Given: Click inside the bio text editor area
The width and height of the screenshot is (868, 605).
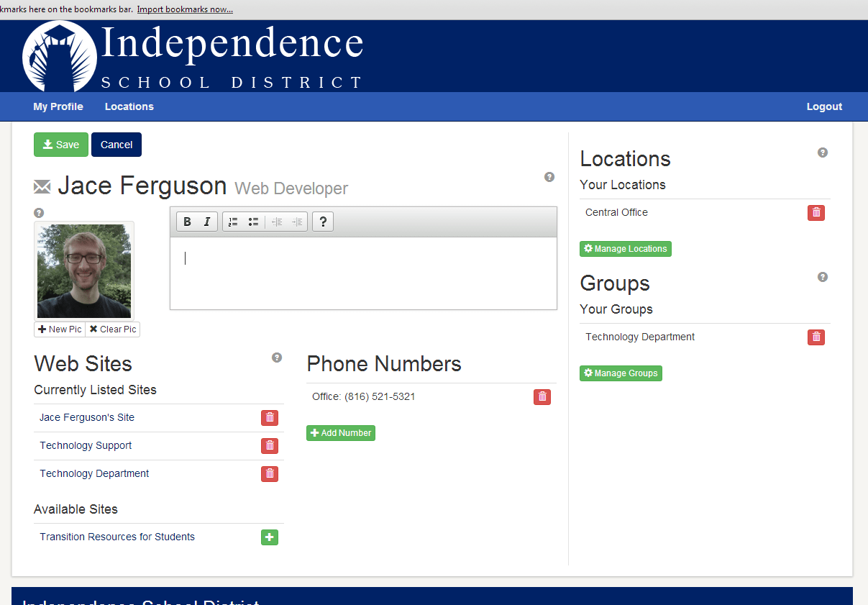Looking at the screenshot, I should (363, 273).
